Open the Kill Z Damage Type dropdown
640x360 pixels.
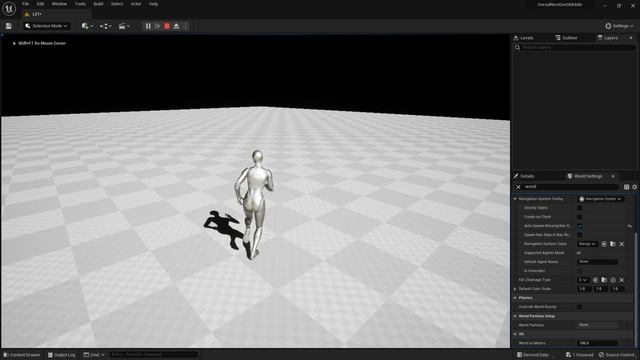point(583,280)
